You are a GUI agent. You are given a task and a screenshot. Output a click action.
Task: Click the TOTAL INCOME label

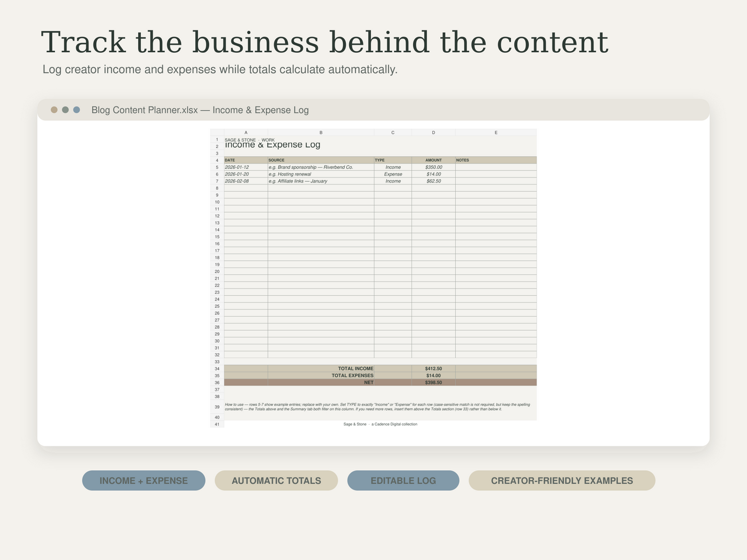coord(356,369)
